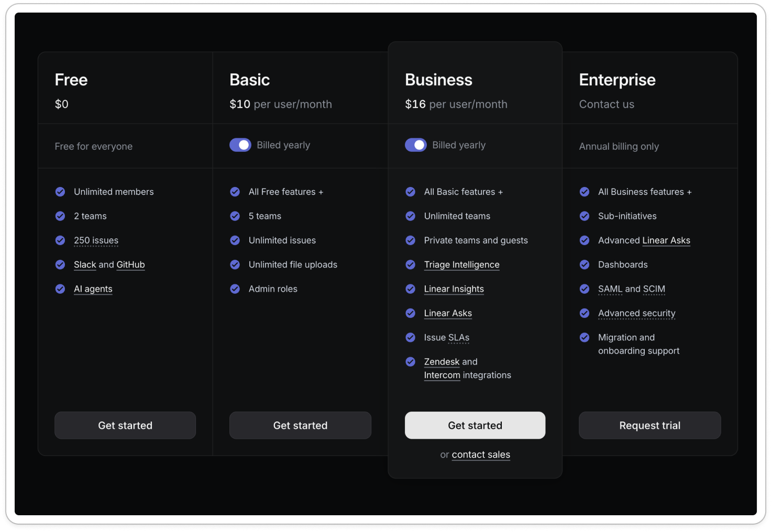Click checkmark icon next to Dashboards

click(584, 264)
